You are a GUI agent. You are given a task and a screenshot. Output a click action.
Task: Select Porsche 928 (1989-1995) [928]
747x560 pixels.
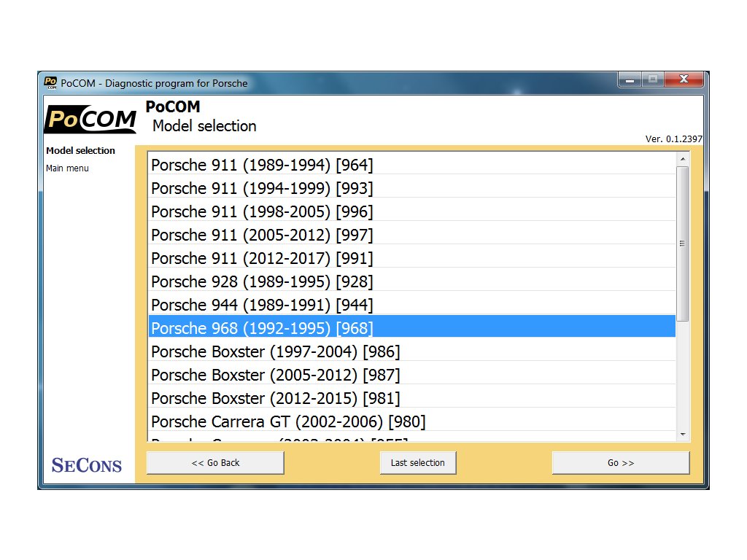(x=412, y=281)
